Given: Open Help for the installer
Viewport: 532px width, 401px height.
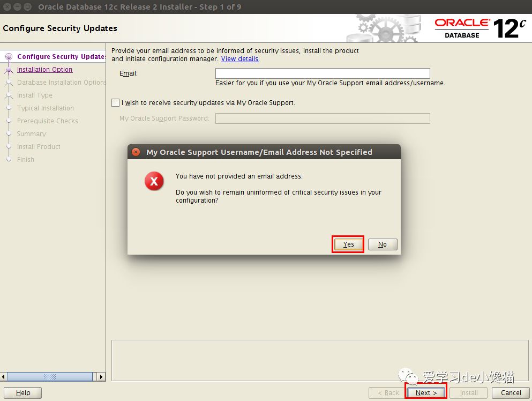Looking at the screenshot, I should point(23,392).
